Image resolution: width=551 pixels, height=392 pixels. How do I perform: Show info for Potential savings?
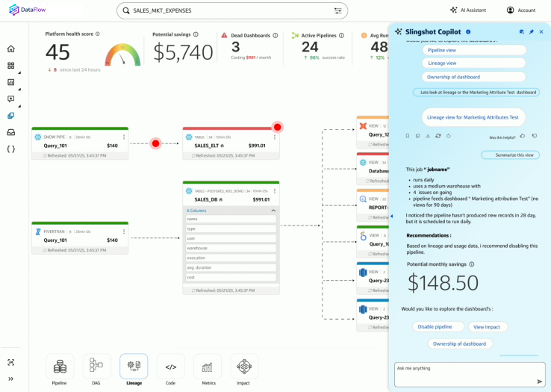click(x=196, y=34)
